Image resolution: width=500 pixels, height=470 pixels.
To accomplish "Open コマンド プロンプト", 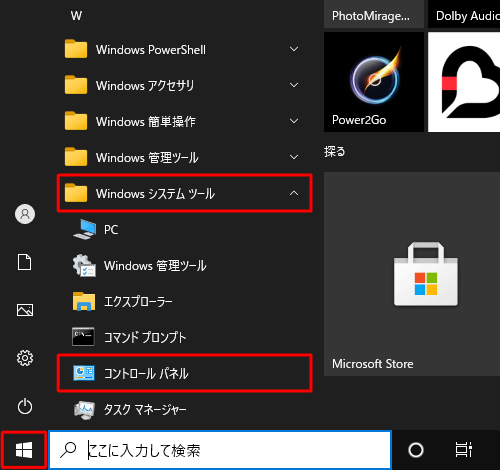I will coord(184,337).
